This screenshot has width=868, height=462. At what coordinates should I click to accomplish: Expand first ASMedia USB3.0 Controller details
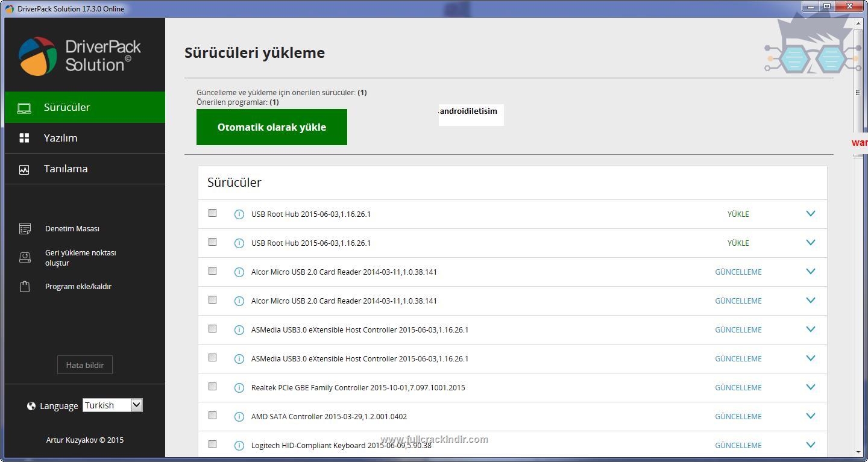pos(811,329)
